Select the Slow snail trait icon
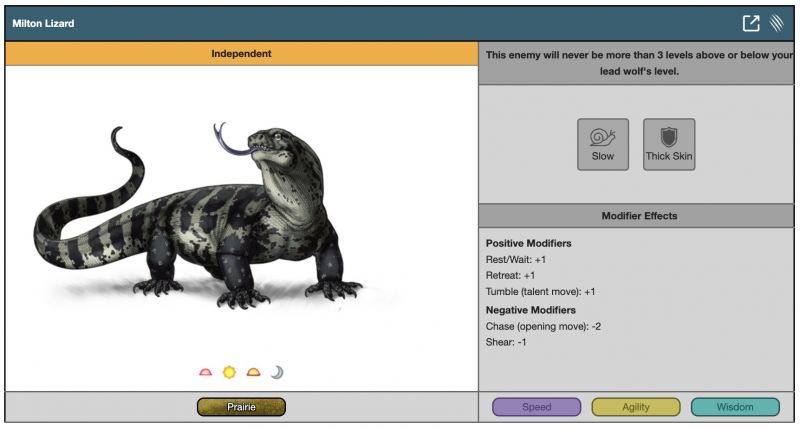Viewport: 800px width, 429px height. tap(603, 144)
